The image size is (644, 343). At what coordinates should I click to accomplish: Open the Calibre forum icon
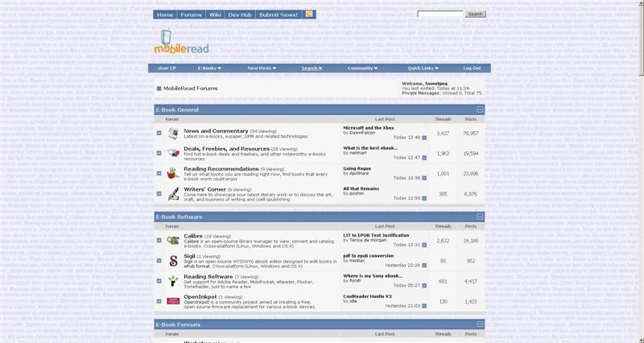173,240
